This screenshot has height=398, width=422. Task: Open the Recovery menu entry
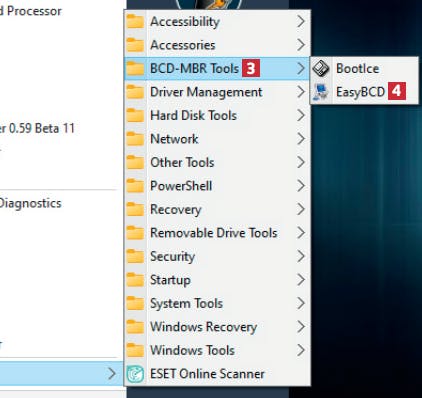[x=217, y=209]
